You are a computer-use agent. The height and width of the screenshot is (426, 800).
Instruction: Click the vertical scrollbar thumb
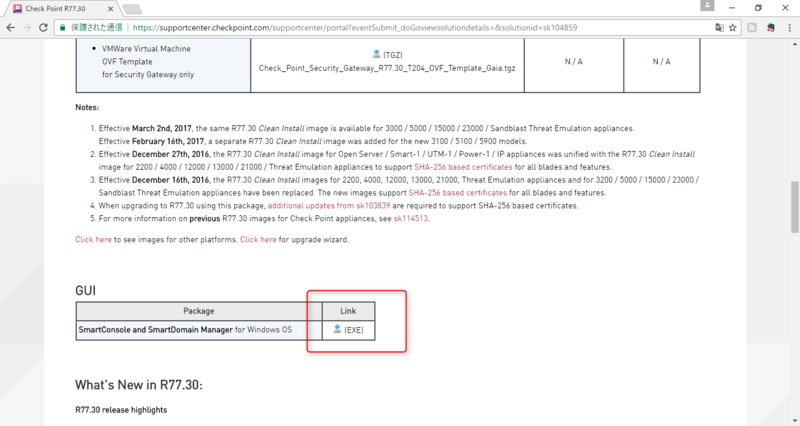pyautogui.click(x=794, y=207)
